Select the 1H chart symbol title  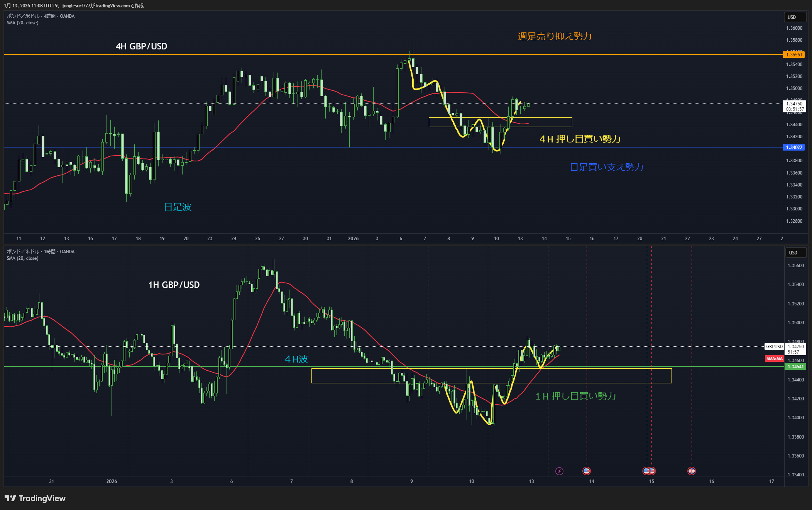pos(41,252)
